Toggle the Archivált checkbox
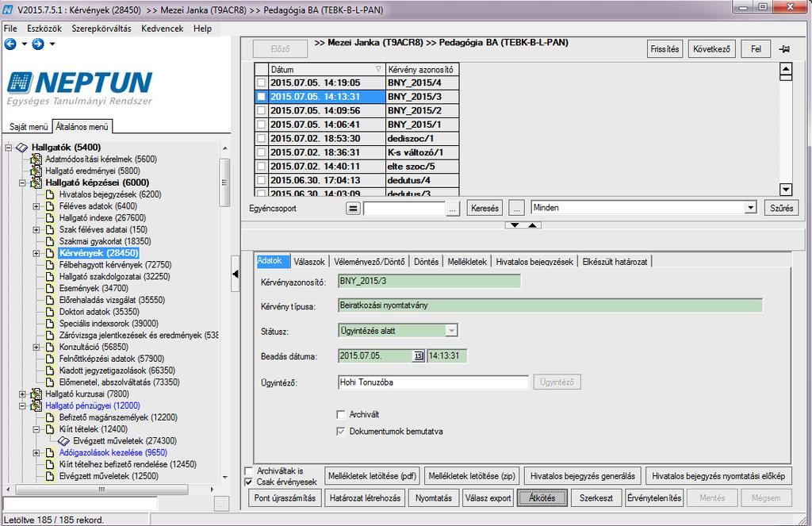This screenshot has width=812, height=526. point(341,415)
